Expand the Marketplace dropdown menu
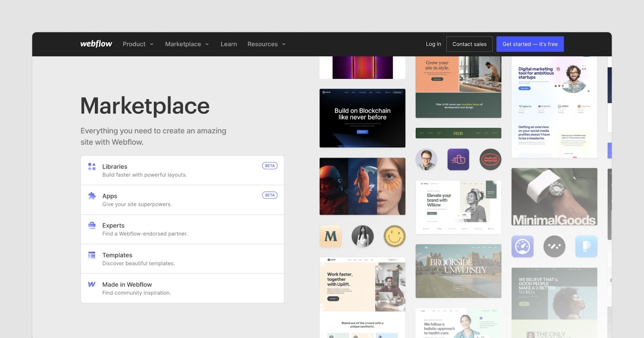Screen dimensions: 644x338 (x=187, y=44)
